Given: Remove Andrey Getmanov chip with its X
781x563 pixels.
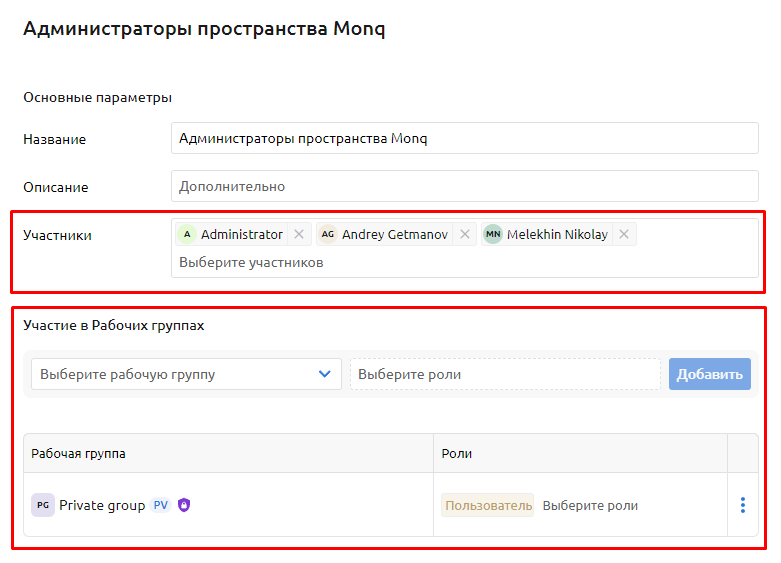Looking at the screenshot, I should (x=463, y=234).
